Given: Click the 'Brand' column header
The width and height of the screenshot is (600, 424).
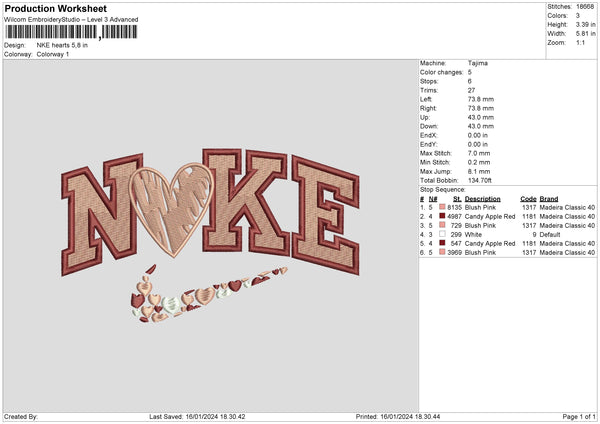Looking at the screenshot, I should point(549,199).
